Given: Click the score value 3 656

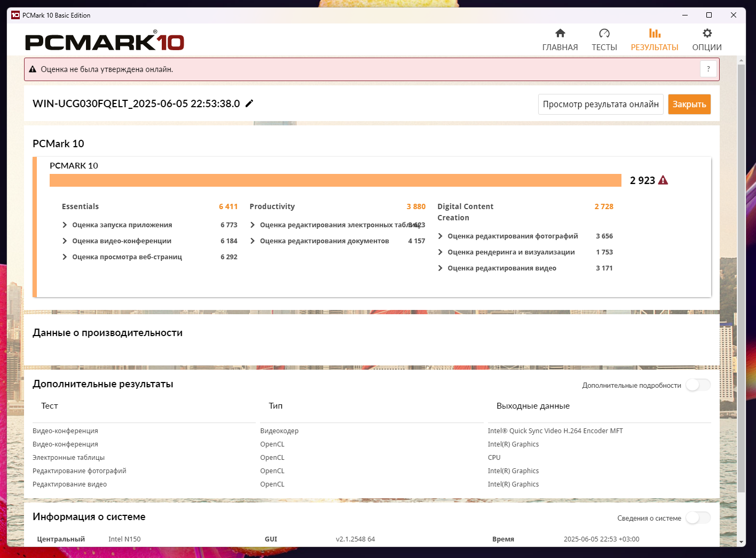Looking at the screenshot, I should point(604,236).
